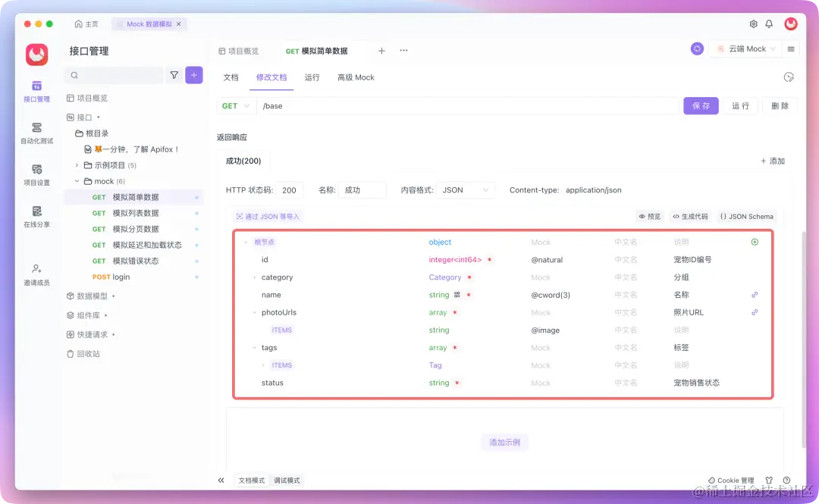
Task: Expand the category field row
Action: pyautogui.click(x=254, y=277)
